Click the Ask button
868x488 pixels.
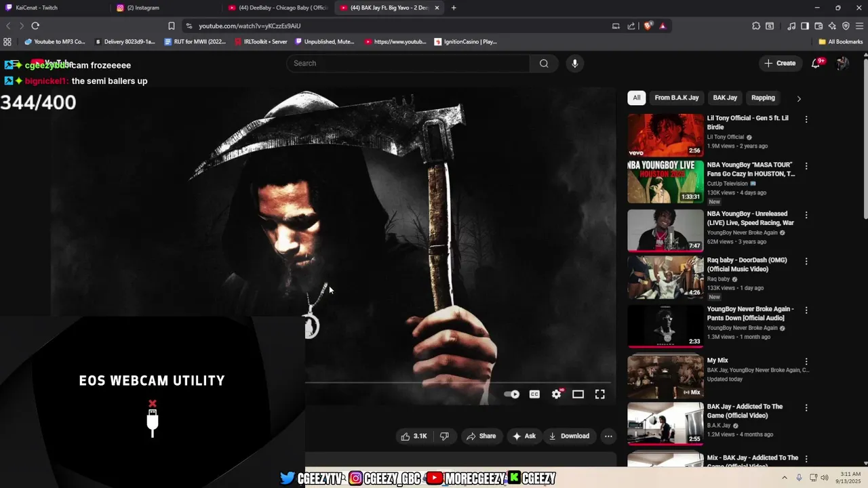[x=524, y=436]
